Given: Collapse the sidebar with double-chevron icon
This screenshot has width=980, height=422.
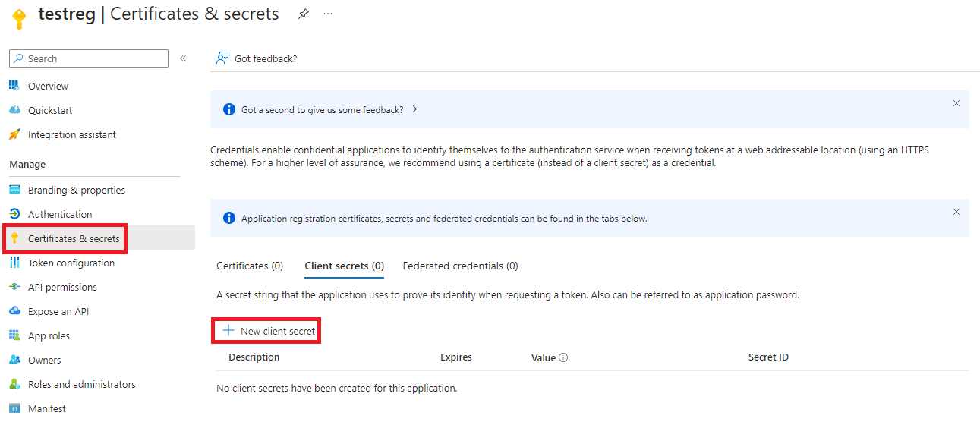Looking at the screenshot, I should click(x=183, y=58).
